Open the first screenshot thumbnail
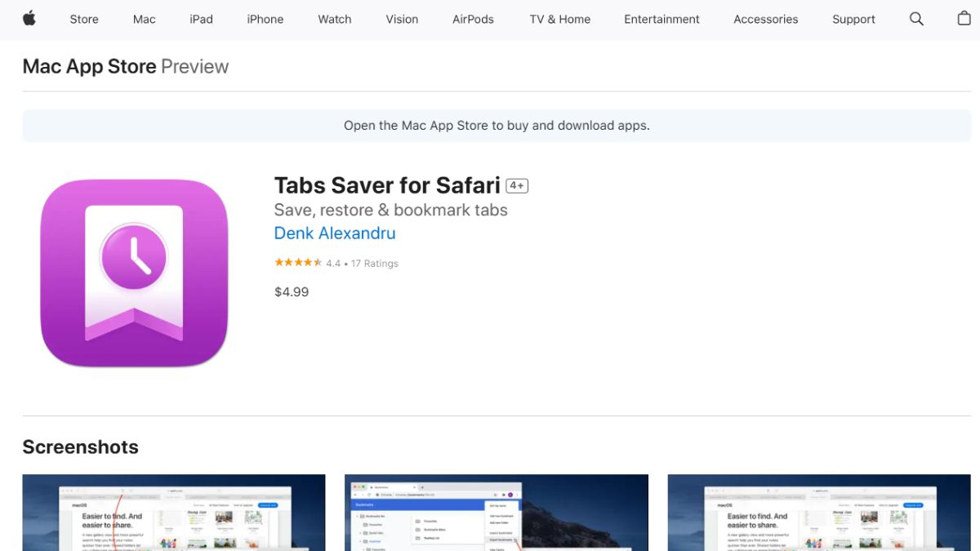Screen dimensions: 980x551 pos(174,513)
